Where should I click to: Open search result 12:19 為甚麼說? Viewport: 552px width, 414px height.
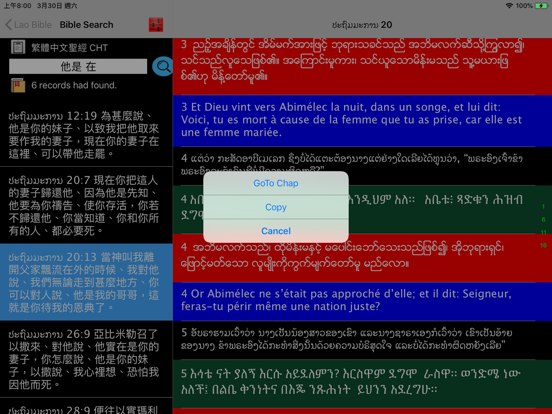tap(86, 135)
